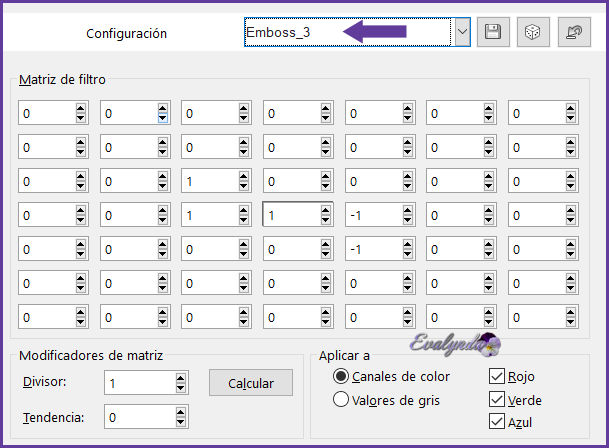Decrease the Tendencia value with down arrow
The height and width of the screenshot is (448, 609).
pos(180,421)
